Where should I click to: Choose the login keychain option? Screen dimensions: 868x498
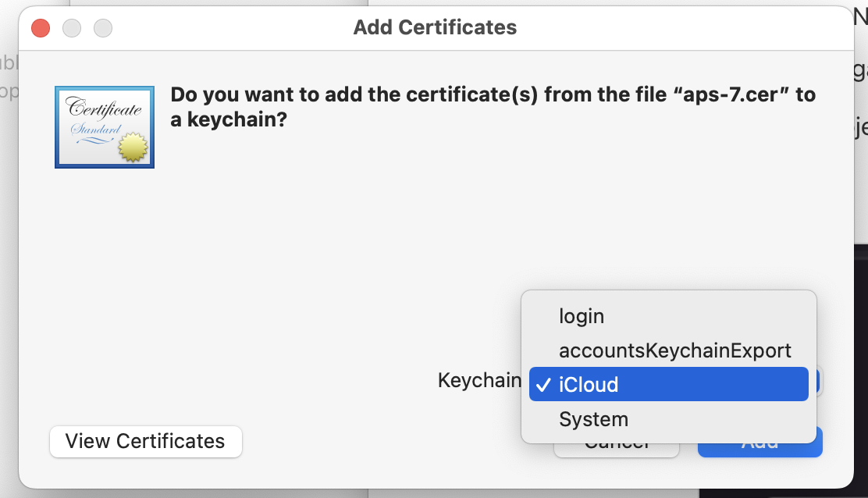tap(582, 316)
